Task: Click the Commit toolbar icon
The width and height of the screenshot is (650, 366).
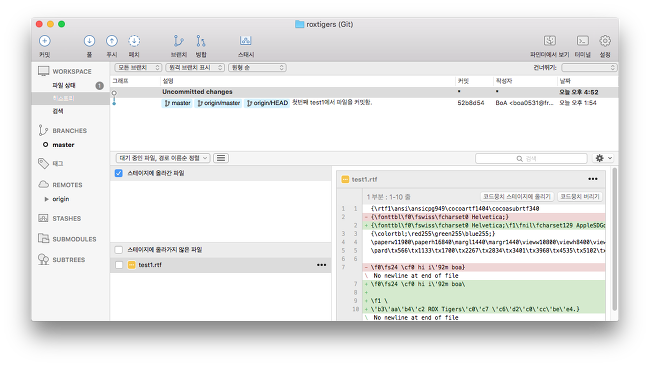Action: (x=45, y=41)
